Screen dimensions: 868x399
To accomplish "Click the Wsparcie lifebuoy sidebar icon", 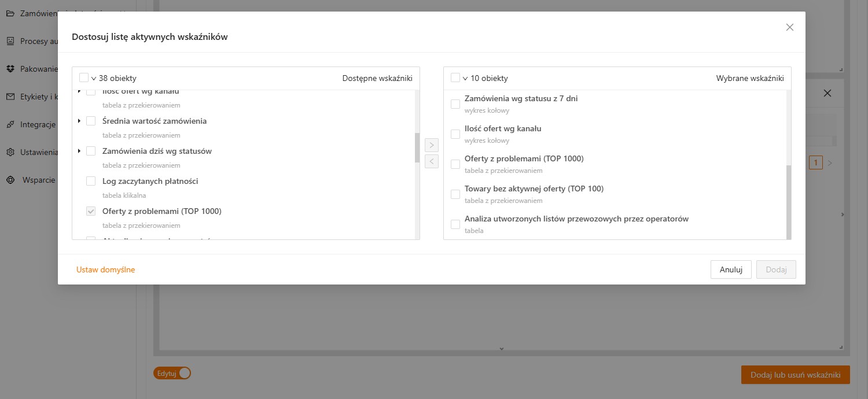I will pyautogui.click(x=10, y=180).
